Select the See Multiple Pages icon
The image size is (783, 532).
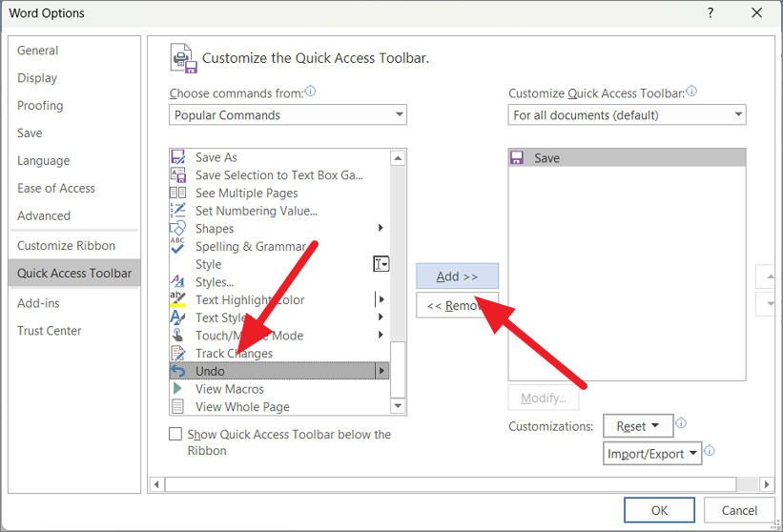[x=177, y=193]
